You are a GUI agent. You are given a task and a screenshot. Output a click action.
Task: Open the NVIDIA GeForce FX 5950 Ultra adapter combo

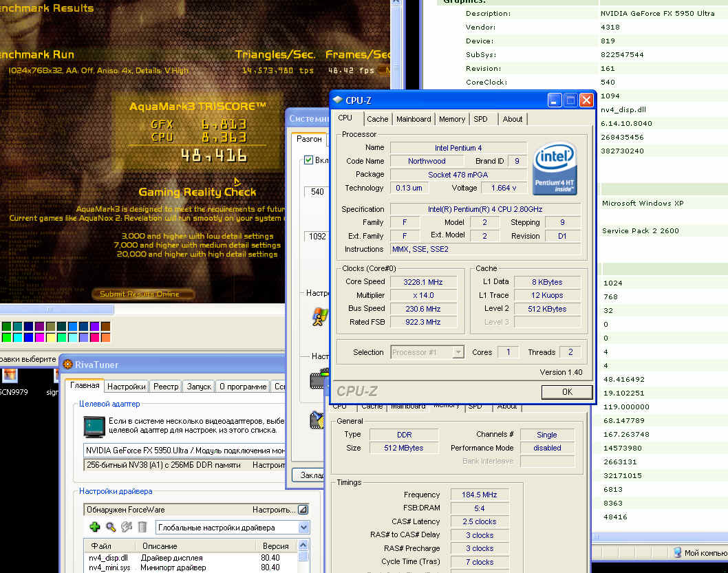[185, 451]
